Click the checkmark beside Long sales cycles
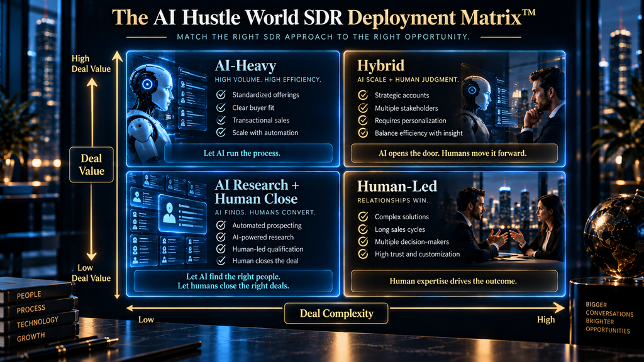The width and height of the screenshot is (644, 362). pos(363,229)
